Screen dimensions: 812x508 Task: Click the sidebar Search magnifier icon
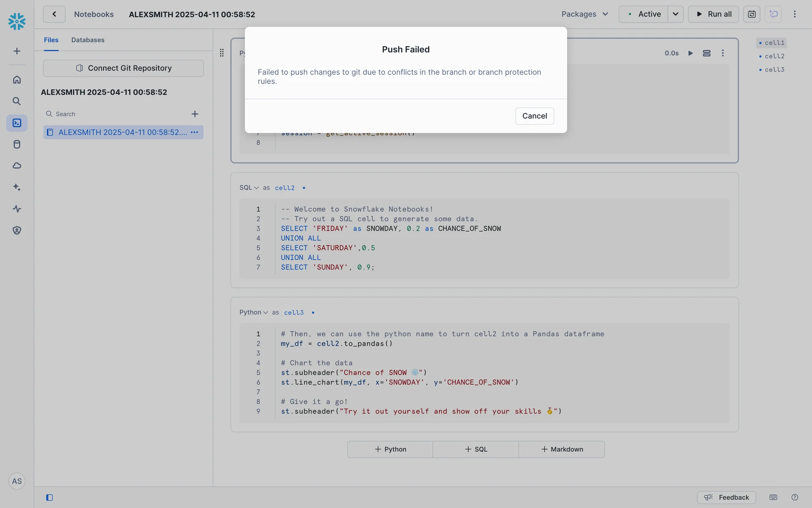[x=17, y=101]
